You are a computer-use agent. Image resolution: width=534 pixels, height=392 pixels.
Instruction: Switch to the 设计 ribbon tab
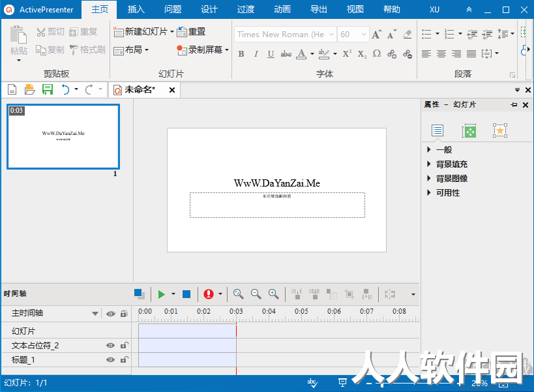click(x=209, y=10)
